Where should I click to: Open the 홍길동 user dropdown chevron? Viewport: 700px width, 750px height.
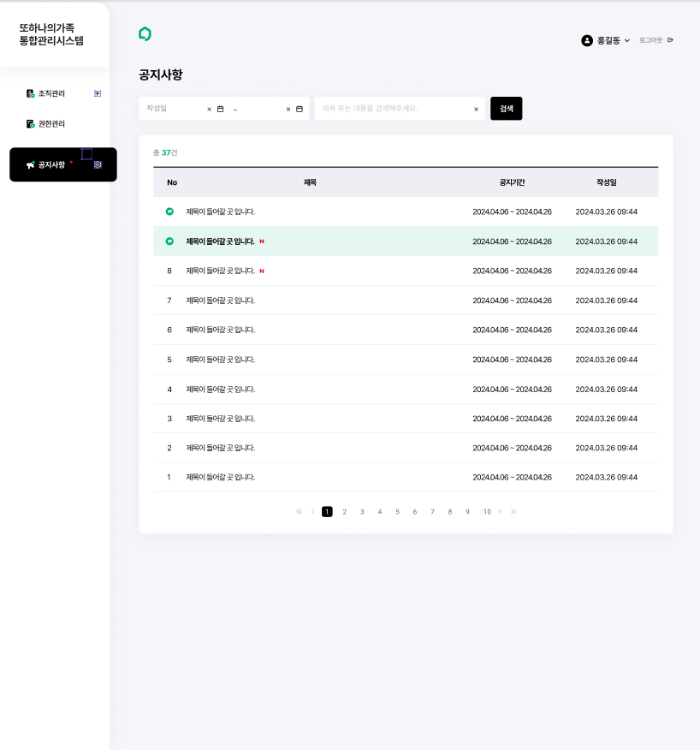(x=627, y=40)
